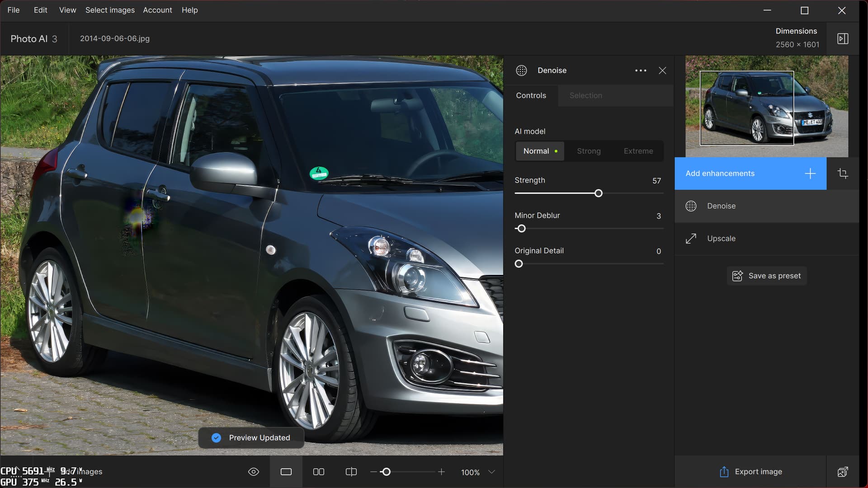Switch AI model to Extreme
Screen dimensions: 868x488
[638, 151]
